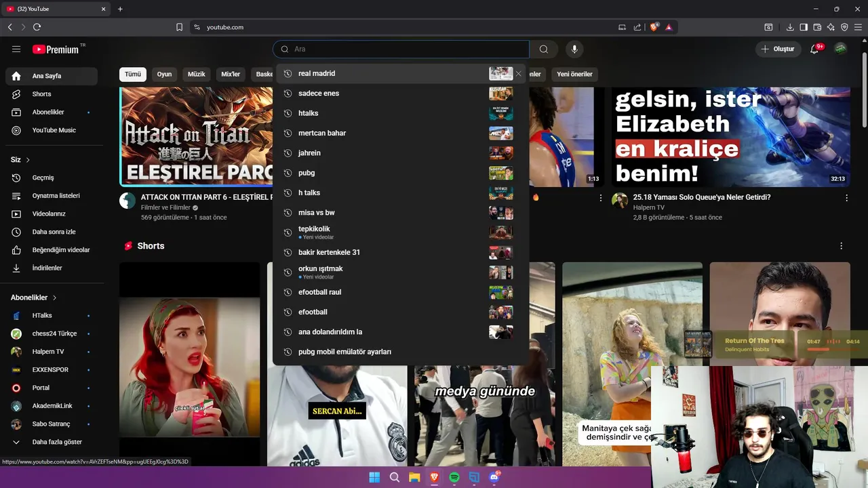Expand Daha fazla göster subscriptions

52,442
